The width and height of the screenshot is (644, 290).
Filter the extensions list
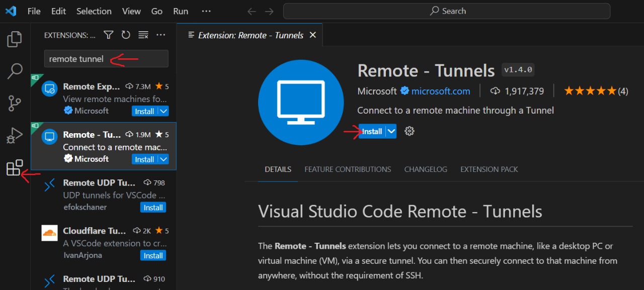(108, 35)
